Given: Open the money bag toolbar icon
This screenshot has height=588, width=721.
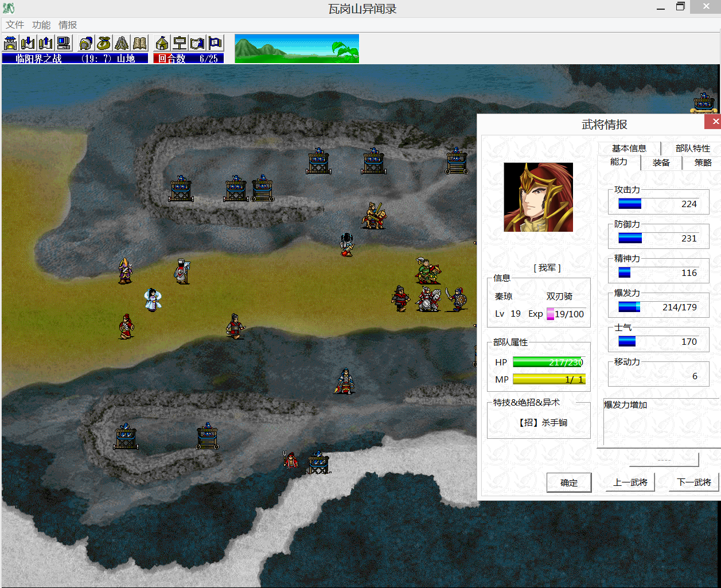Looking at the screenshot, I should coord(104,43).
